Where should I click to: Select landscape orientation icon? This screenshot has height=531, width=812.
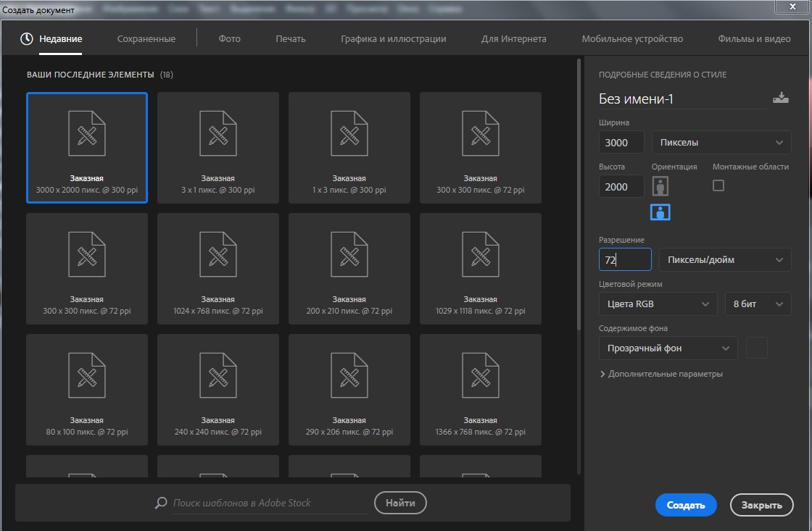(660, 212)
